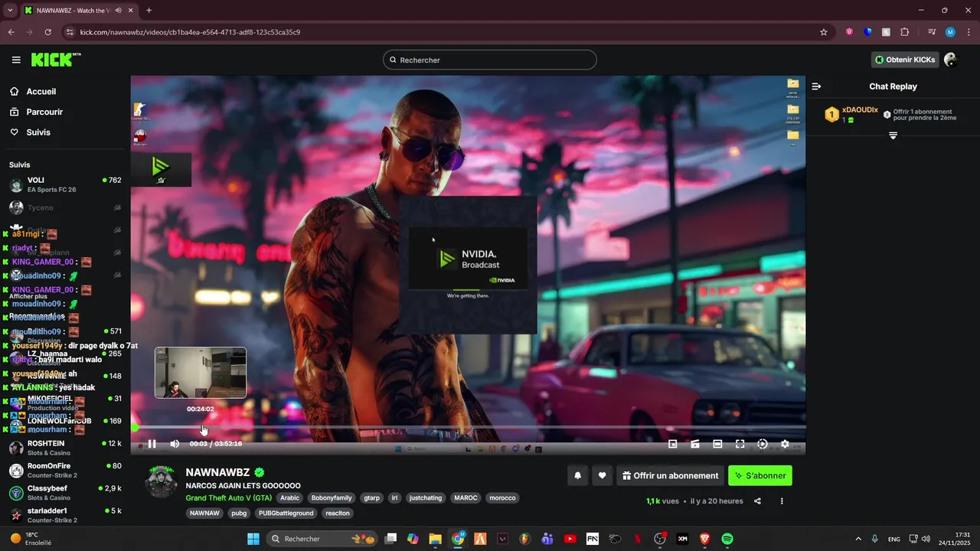
Task: Pause the video playback
Action: pos(152,444)
